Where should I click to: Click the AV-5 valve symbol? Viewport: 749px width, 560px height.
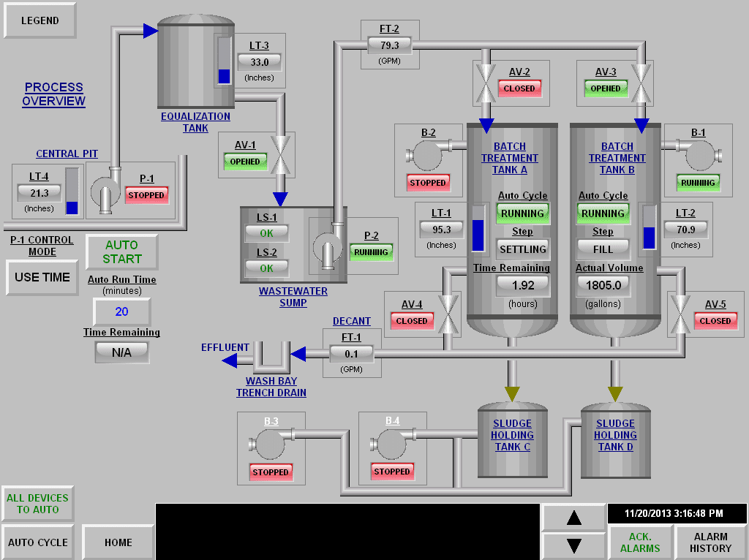680,314
